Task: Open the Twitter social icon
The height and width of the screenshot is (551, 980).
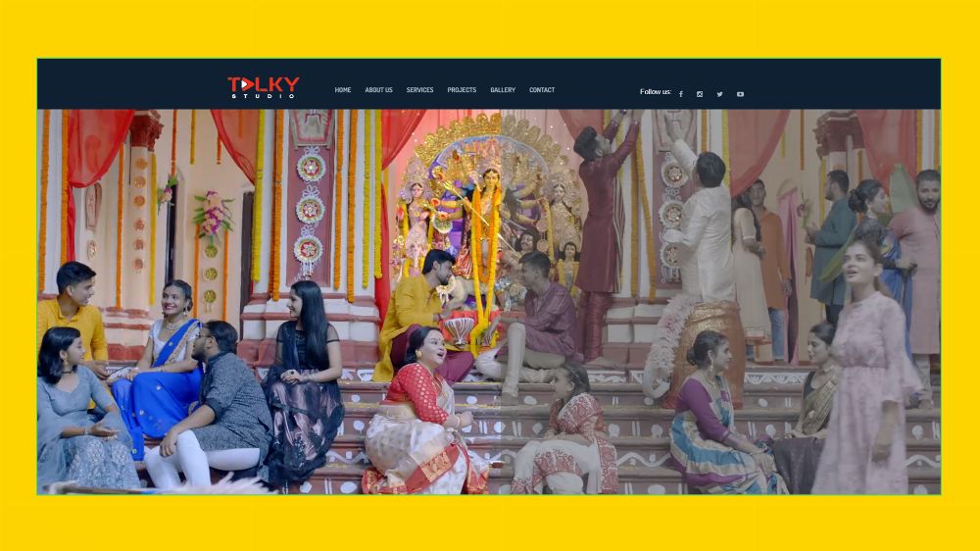Action: (x=719, y=94)
